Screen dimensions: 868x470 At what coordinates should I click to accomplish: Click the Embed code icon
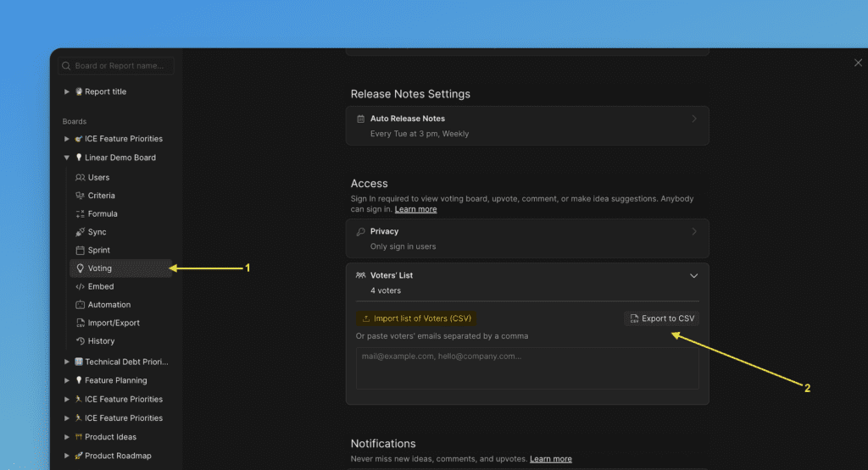81,287
